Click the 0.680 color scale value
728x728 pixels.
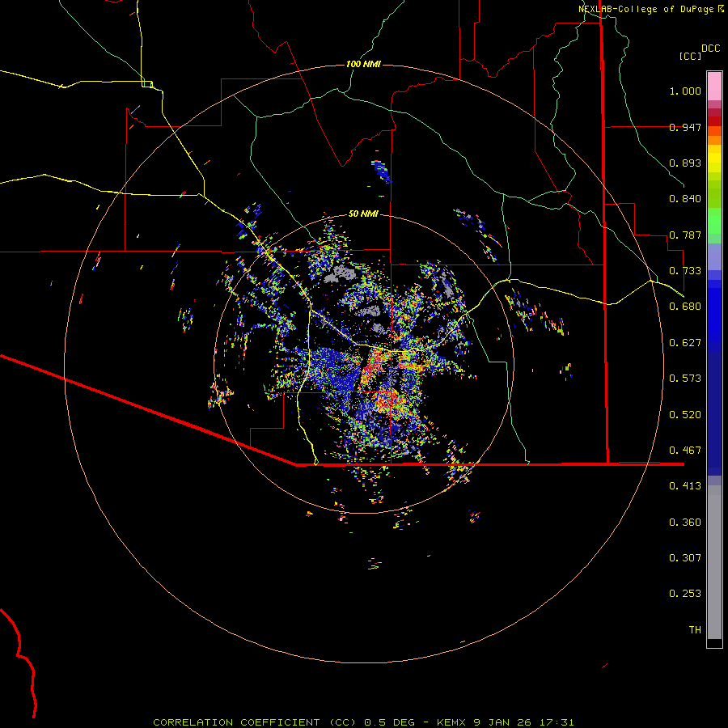click(685, 307)
